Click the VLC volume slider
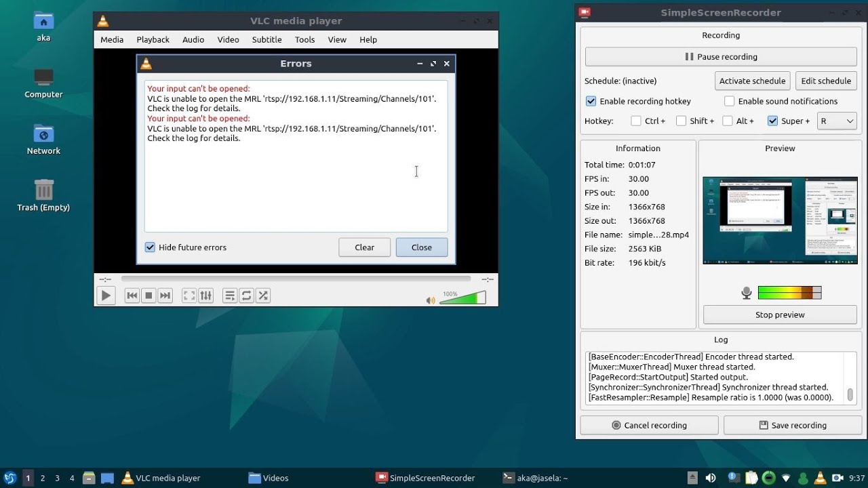This screenshot has height=488, width=868. click(463, 298)
